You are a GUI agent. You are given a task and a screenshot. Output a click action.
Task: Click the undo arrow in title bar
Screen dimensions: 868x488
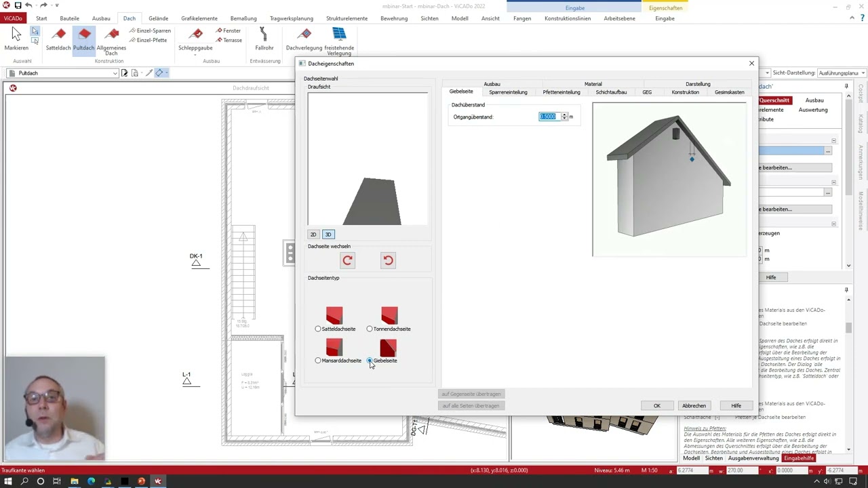(28, 5)
